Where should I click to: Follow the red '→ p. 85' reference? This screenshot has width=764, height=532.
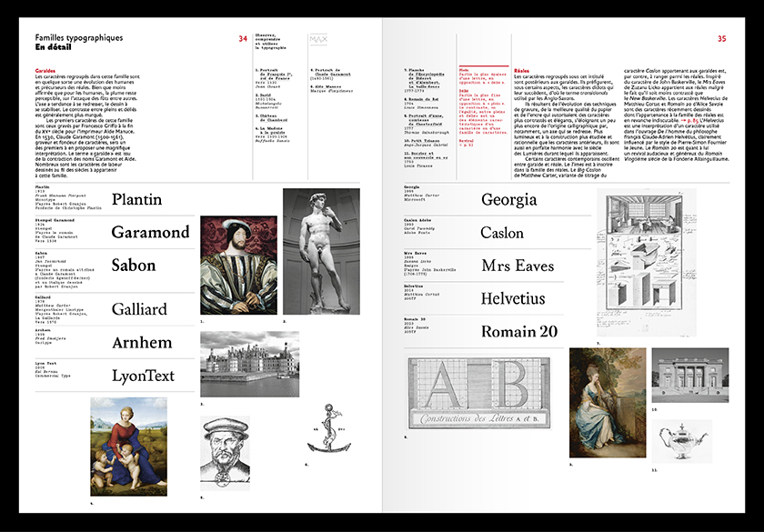click(x=690, y=120)
